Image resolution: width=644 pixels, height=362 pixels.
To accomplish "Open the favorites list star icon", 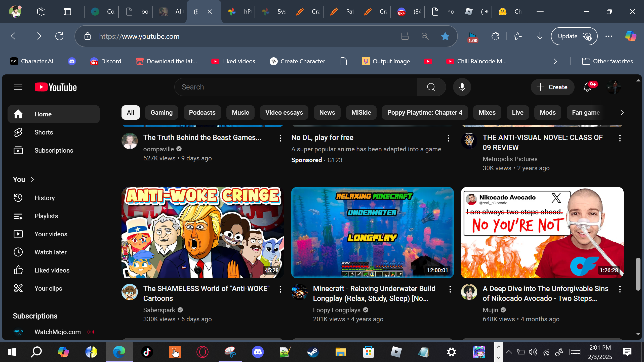I will (x=518, y=36).
